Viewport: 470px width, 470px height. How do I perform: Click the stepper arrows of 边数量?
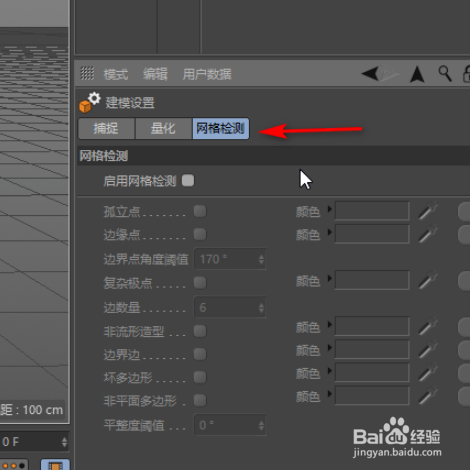(x=261, y=308)
